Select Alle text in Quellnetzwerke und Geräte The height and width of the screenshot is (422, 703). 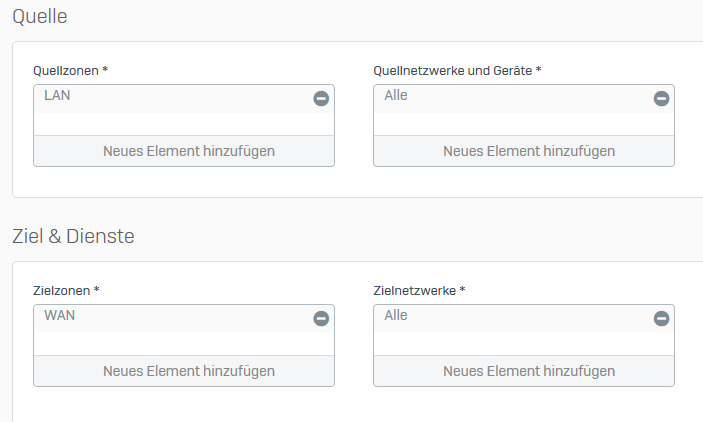click(x=396, y=96)
